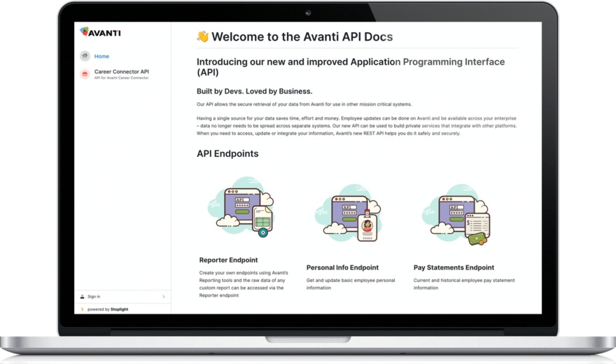Image resolution: width=616 pixels, height=364 pixels.
Task: Click the Home house icon
Action: 85,56
